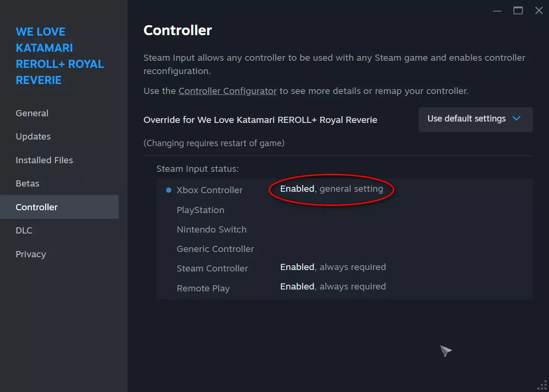The image size is (549, 392).
Task: Click the dropdown chevron arrow icon
Action: click(517, 119)
